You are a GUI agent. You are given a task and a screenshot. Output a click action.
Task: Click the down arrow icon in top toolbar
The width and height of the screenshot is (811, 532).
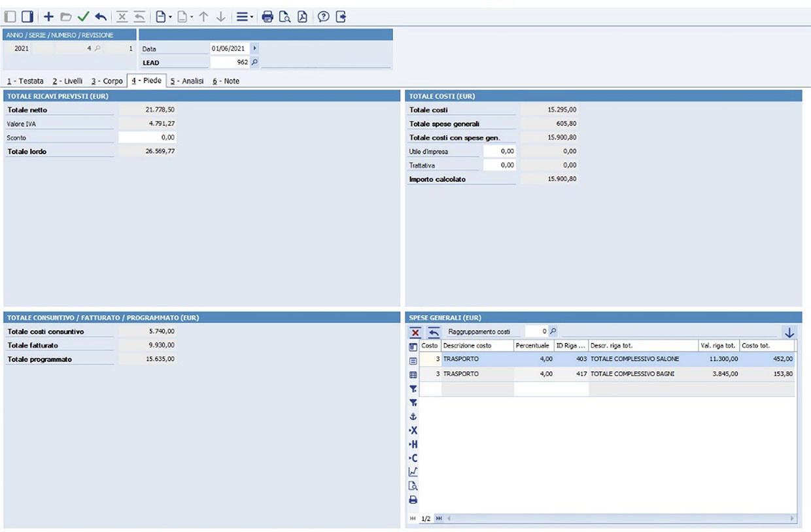coord(220,17)
